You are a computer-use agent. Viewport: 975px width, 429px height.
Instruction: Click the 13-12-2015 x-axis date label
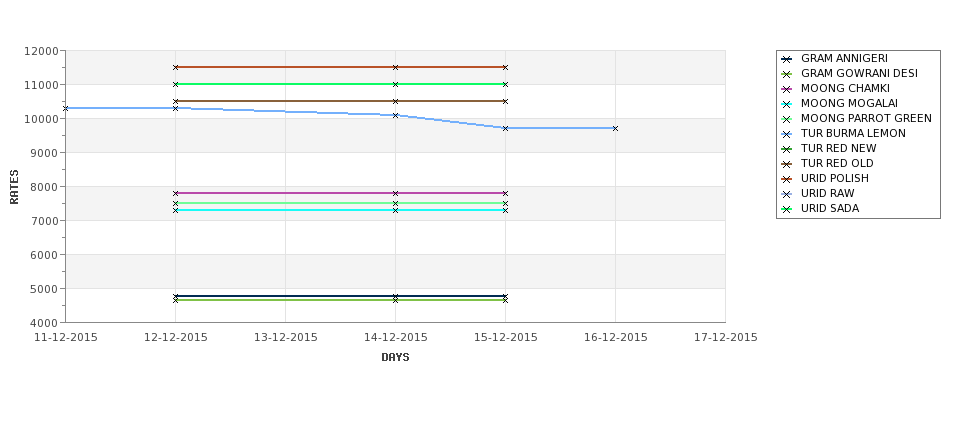[285, 338]
